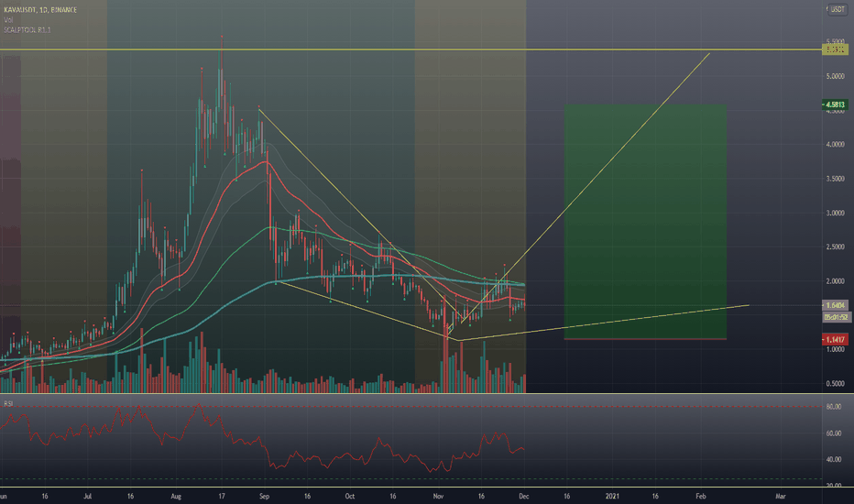
Task: Click the 05:01:52 bar countdown label
Action: click(836, 317)
